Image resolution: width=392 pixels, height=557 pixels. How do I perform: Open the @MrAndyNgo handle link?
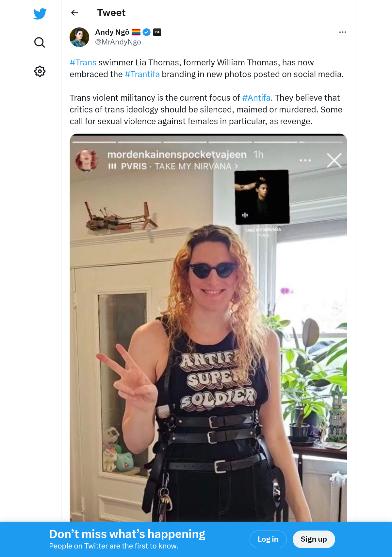click(118, 42)
